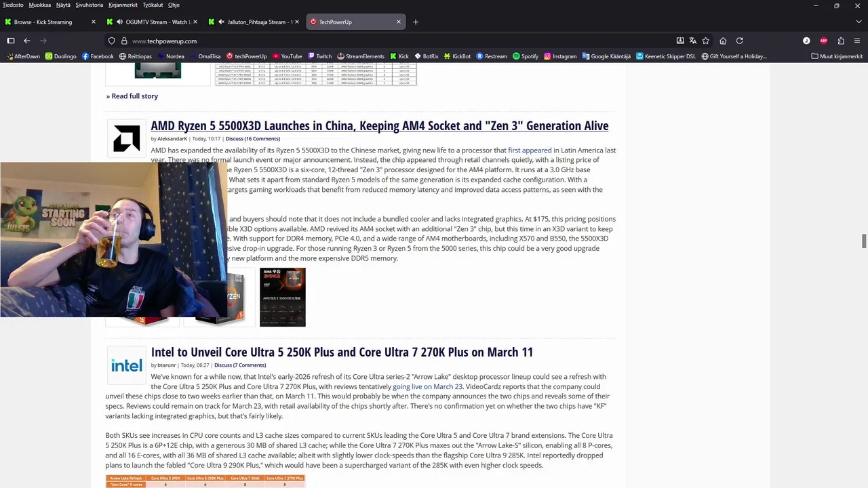The height and width of the screenshot is (488, 868).
Task: Open the Kirjanmerkit menu
Action: (123, 5)
